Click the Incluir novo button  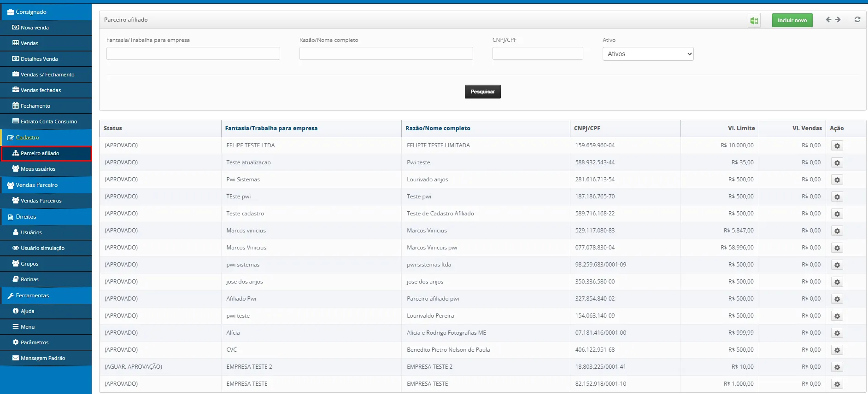click(792, 20)
